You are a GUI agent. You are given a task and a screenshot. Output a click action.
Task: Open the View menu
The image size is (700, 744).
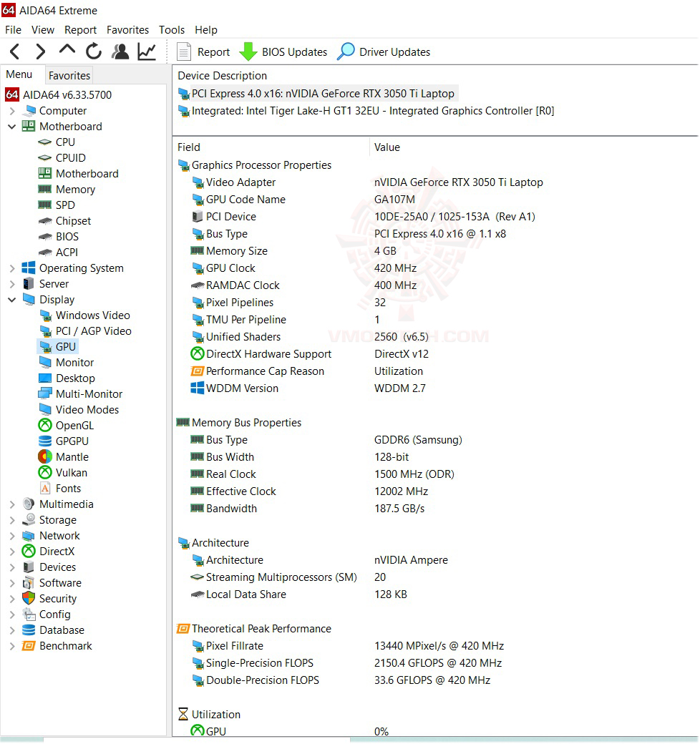click(43, 30)
